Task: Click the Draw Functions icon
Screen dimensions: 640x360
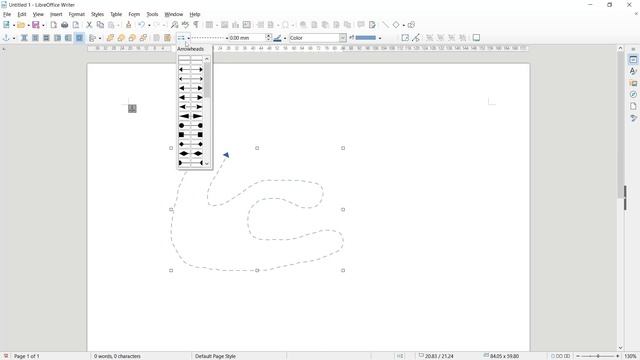Action: [411, 25]
